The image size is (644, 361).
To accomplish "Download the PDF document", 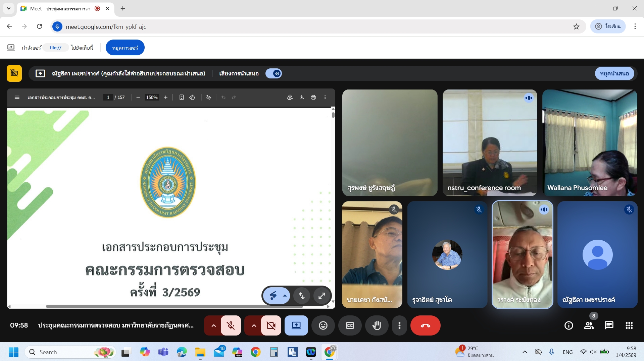I will coord(302,97).
